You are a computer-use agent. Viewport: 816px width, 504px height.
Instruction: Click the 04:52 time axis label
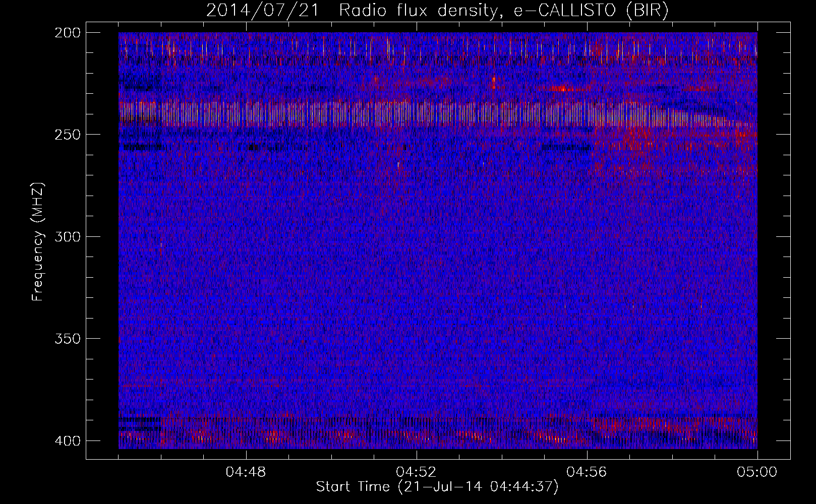point(416,472)
